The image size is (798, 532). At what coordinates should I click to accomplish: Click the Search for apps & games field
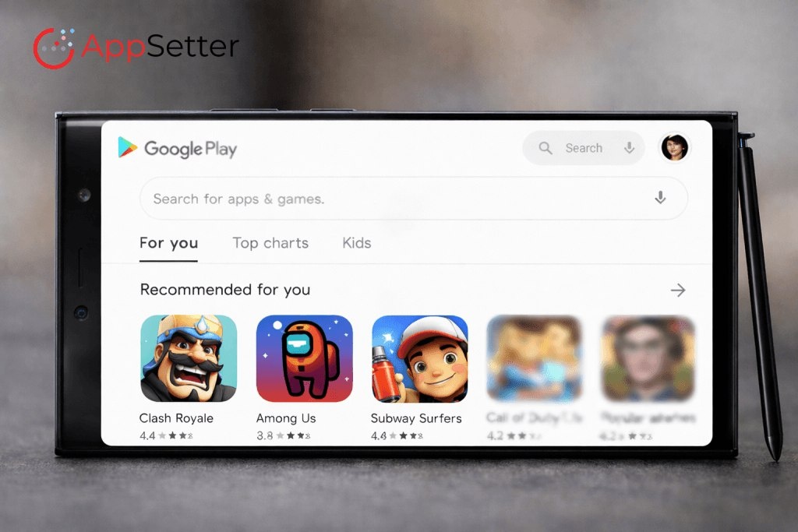click(414, 199)
